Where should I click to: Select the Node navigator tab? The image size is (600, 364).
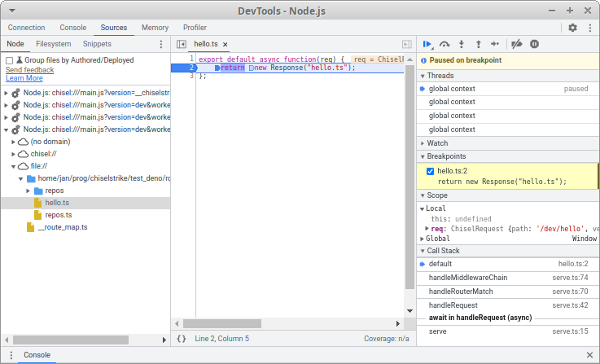[15, 44]
